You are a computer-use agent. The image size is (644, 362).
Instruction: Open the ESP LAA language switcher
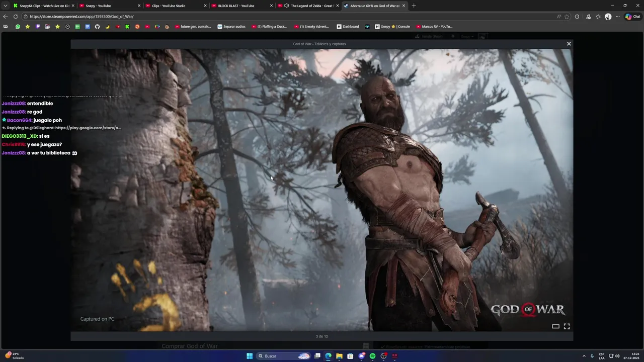tap(602, 356)
